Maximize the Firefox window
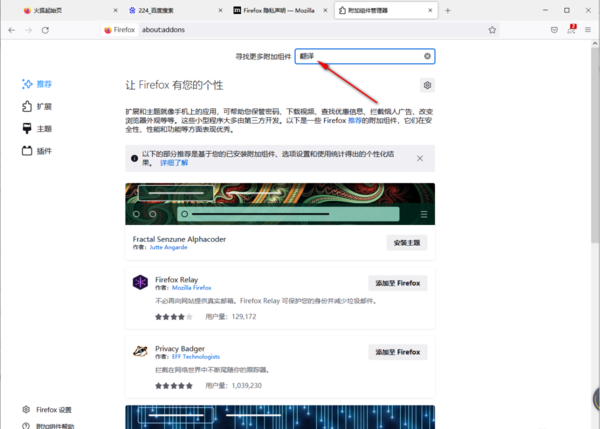The image size is (600, 429). point(567,10)
